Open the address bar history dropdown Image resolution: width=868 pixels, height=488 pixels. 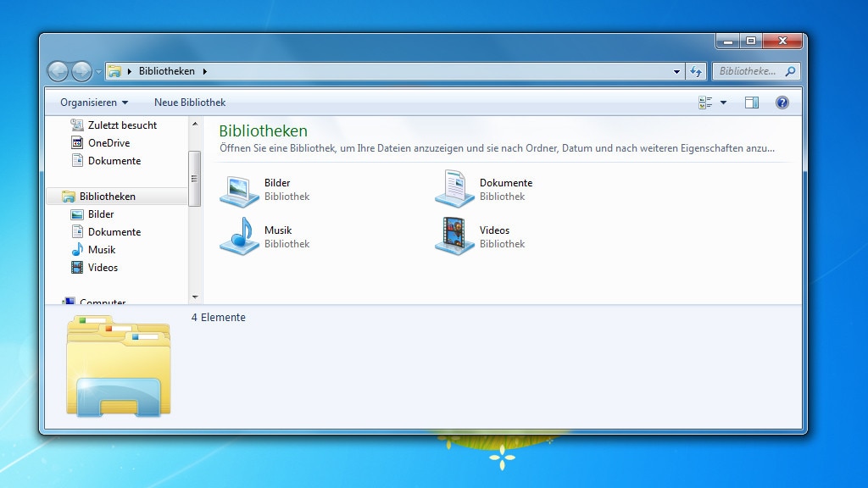[676, 71]
